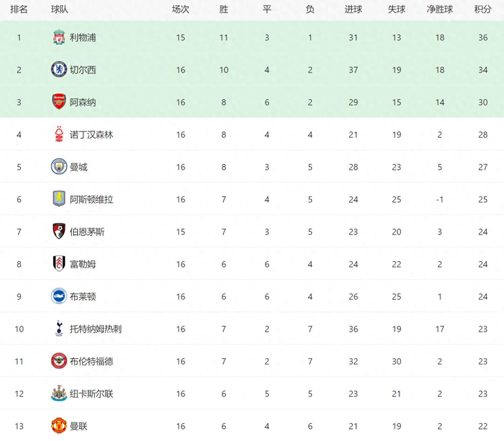Click the Brentford bee crest icon
Image resolution: width=504 pixels, height=441 pixels.
tap(59, 361)
